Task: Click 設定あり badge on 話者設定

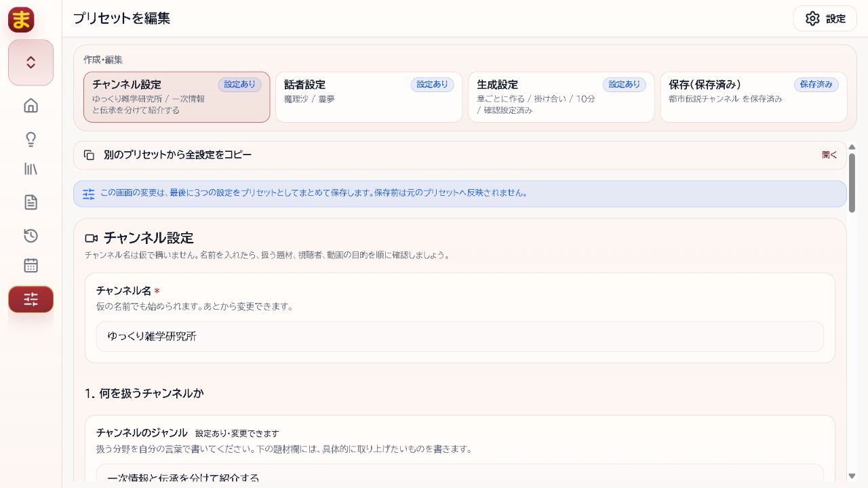Action: coord(432,85)
